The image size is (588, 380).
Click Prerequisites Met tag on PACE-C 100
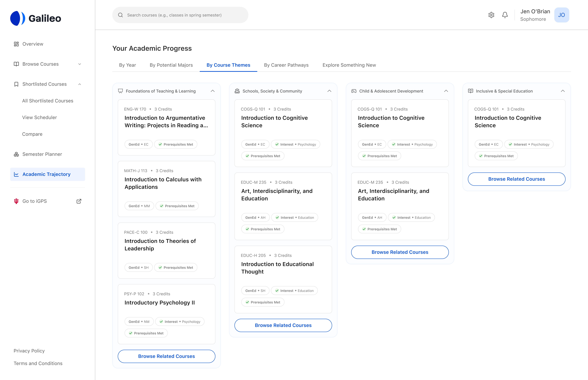pyautogui.click(x=176, y=267)
